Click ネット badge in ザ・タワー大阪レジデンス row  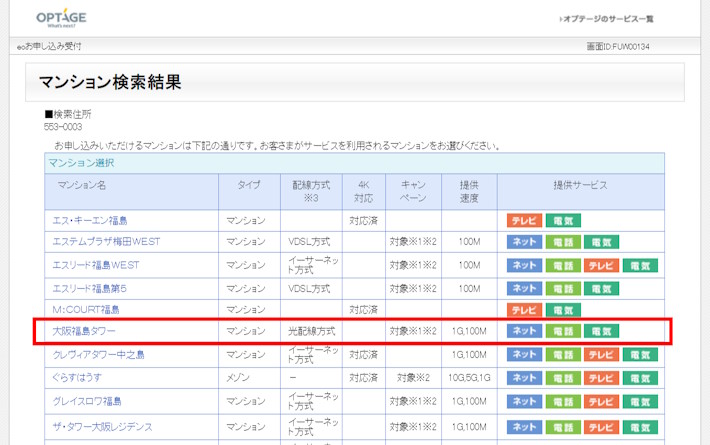tap(524, 427)
